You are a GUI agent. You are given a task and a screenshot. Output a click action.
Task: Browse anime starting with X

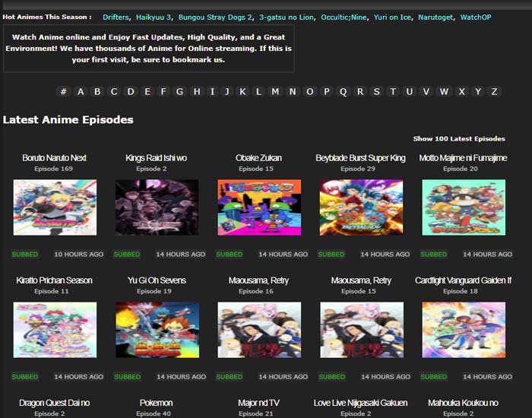461,91
